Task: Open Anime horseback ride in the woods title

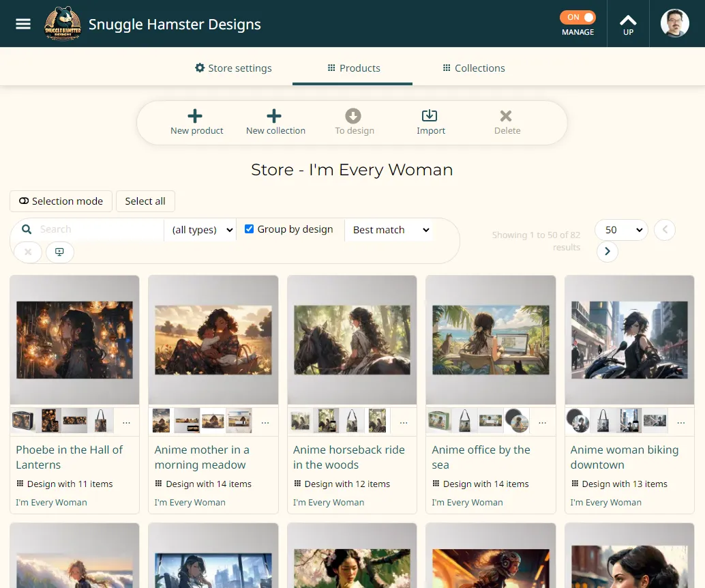Action: point(349,457)
